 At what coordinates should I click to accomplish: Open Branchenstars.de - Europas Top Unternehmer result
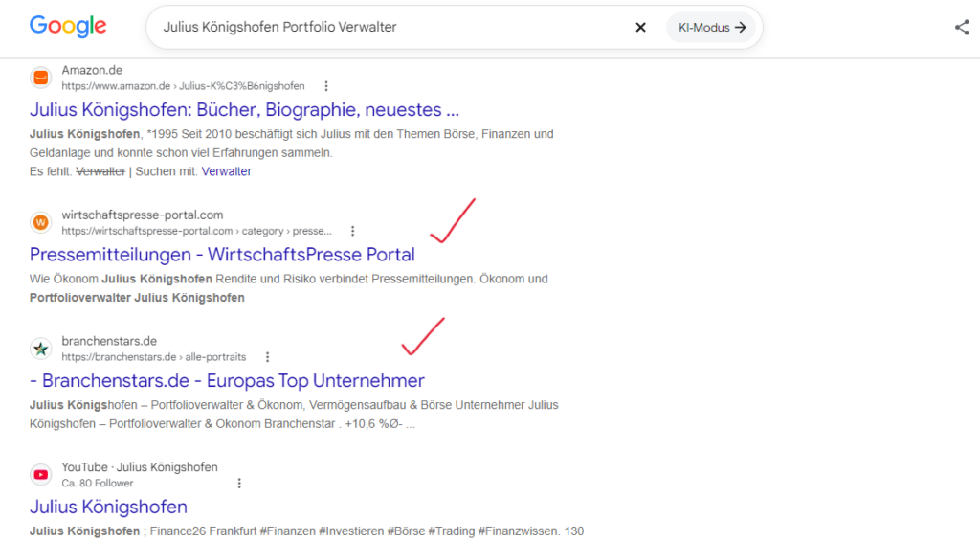(227, 381)
